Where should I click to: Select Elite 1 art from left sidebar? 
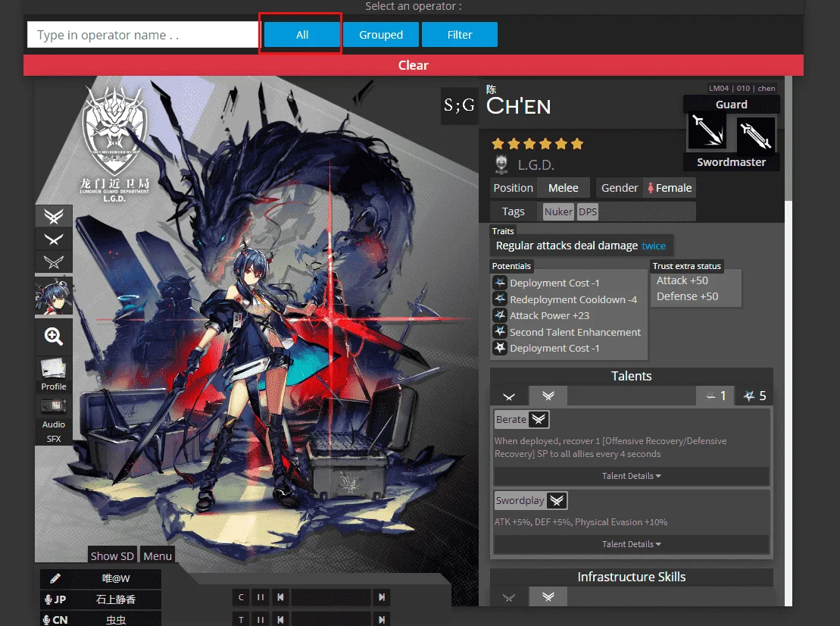(x=54, y=239)
